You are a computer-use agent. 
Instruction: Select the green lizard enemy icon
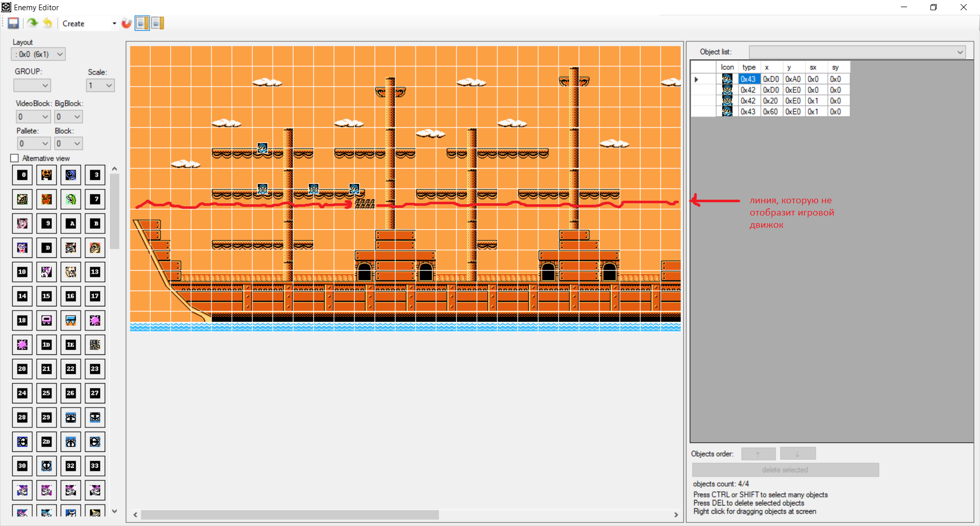click(71, 199)
